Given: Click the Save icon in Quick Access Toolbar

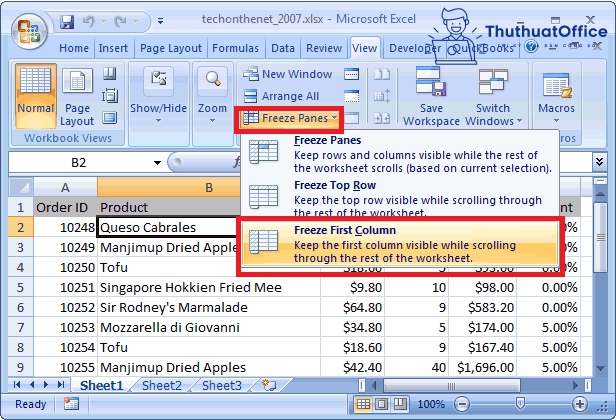Looking at the screenshot, I should (67, 22).
